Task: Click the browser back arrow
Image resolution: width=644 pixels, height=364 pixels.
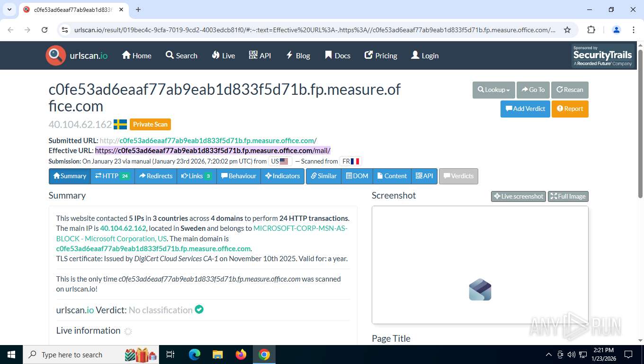Action: 10,30
